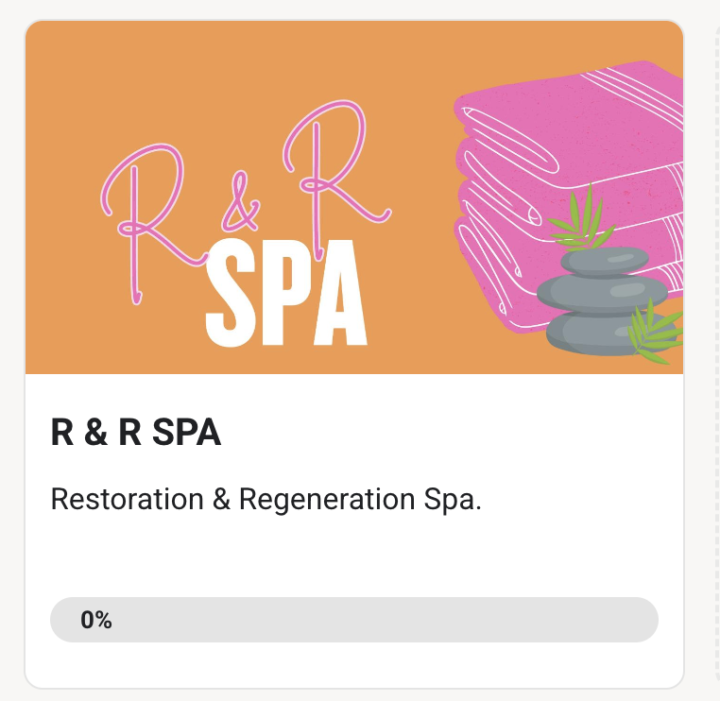The width and height of the screenshot is (720, 701).
Task: Click the empty white area below the description
Action: click(x=350, y=555)
